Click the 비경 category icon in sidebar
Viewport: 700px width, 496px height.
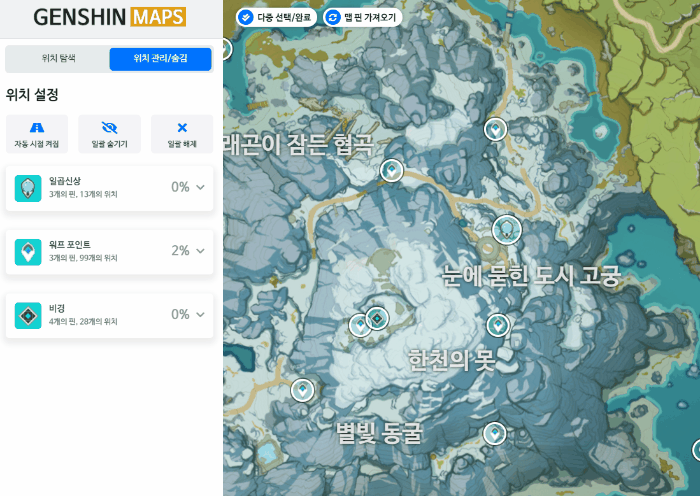[x=28, y=315]
